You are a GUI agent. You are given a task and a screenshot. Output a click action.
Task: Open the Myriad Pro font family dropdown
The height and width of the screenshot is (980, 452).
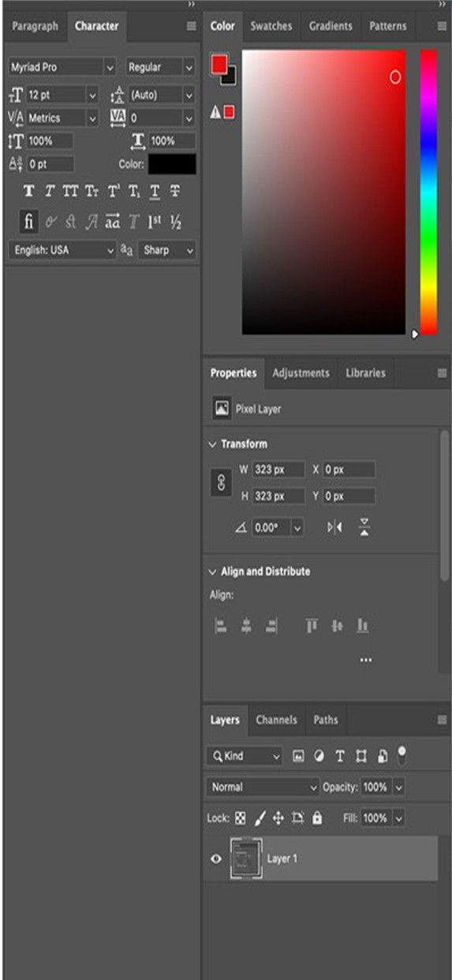[x=62, y=68]
